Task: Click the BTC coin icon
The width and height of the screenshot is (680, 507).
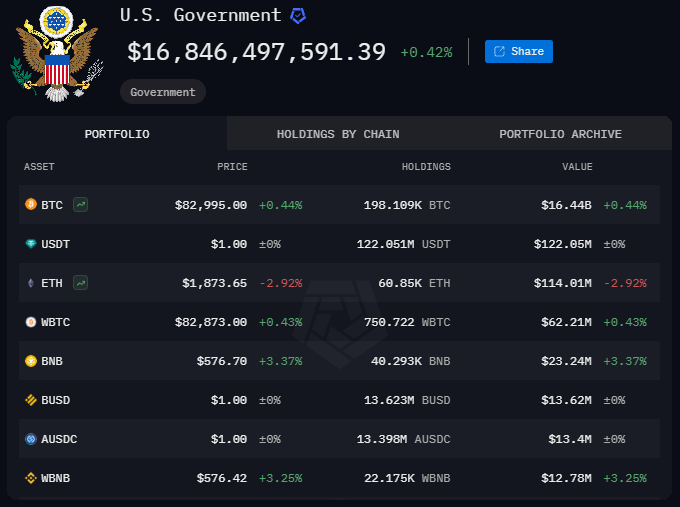Action: 31,204
